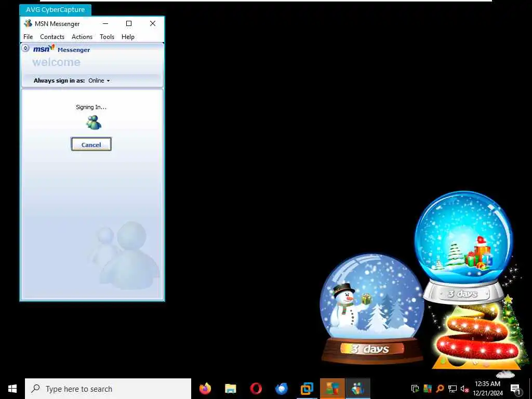Open the File menu
The height and width of the screenshot is (399, 532).
coord(28,37)
